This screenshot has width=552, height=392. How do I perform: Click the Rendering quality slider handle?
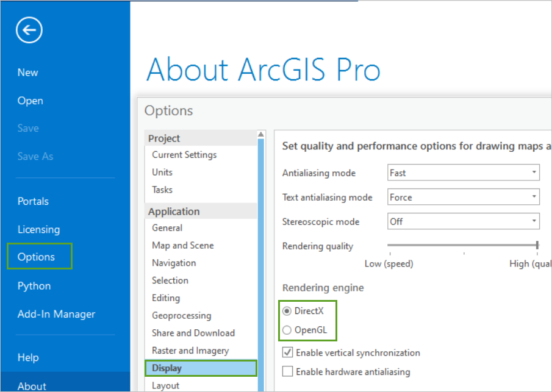tap(537, 245)
